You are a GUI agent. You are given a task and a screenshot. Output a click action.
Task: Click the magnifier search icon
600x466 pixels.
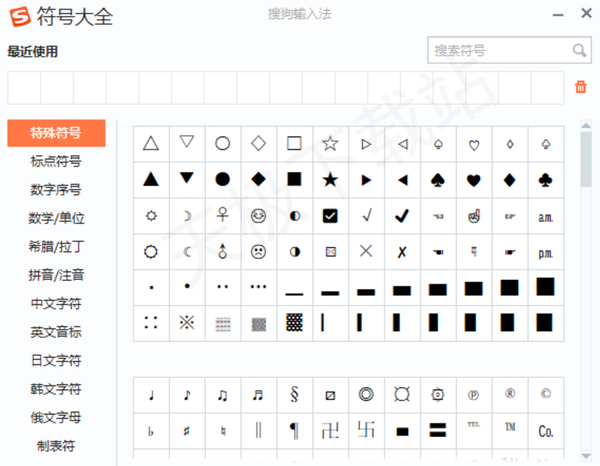coord(579,50)
